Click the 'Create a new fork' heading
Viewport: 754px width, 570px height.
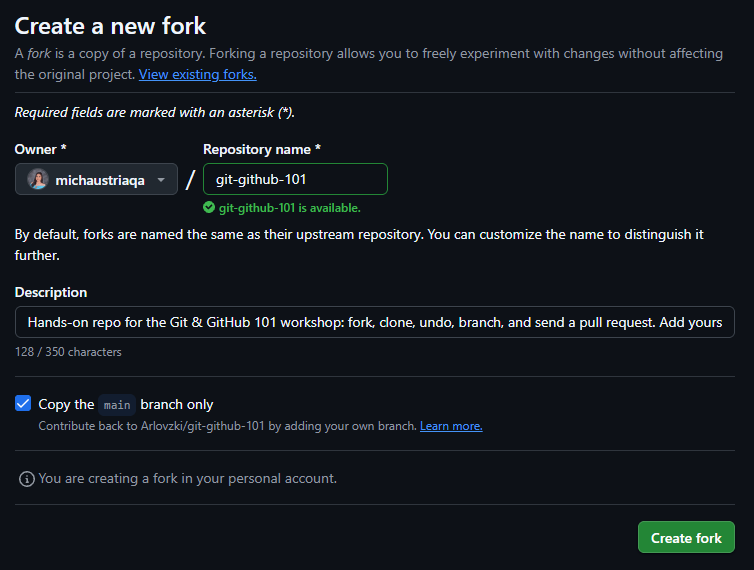(110, 26)
